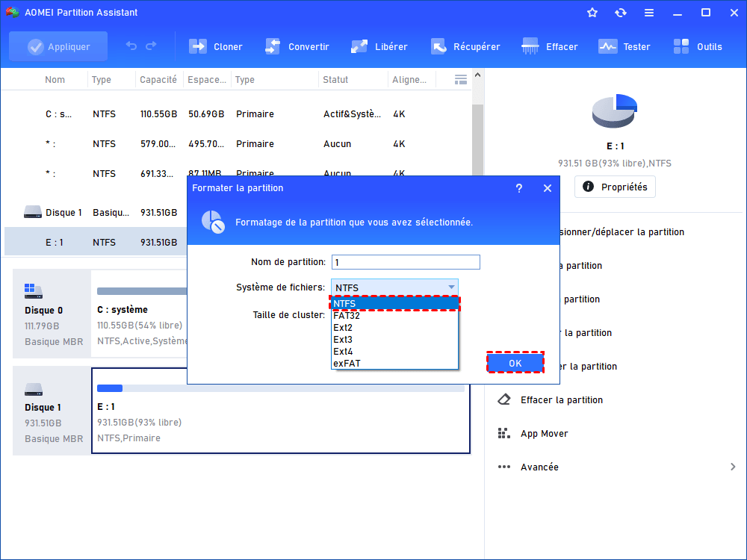This screenshot has height=560, width=747.
Task: Click the refresh icon in title bar
Action: click(x=620, y=13)
